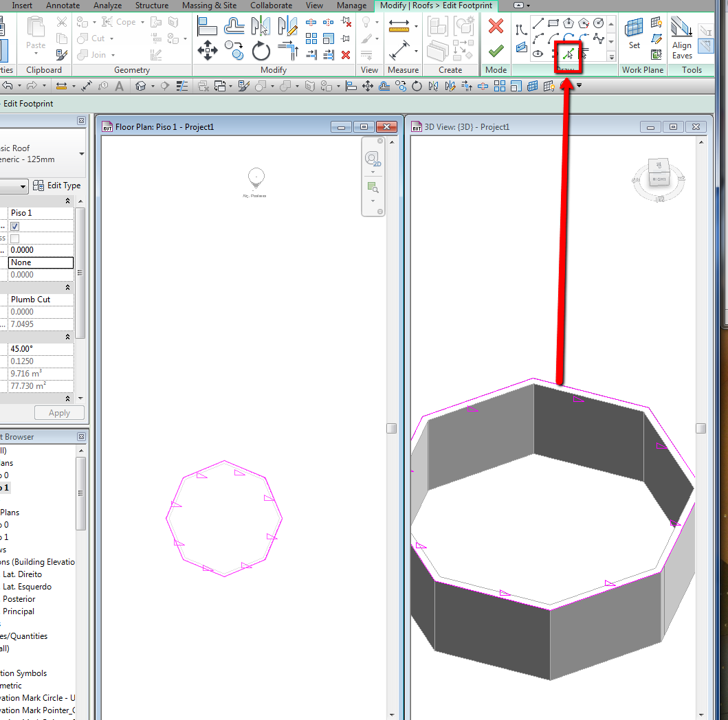Open the Basic Roof type selector dropdown
This screenshot has height=720, width=728.
pyautogui.click(x=82, y=154)
